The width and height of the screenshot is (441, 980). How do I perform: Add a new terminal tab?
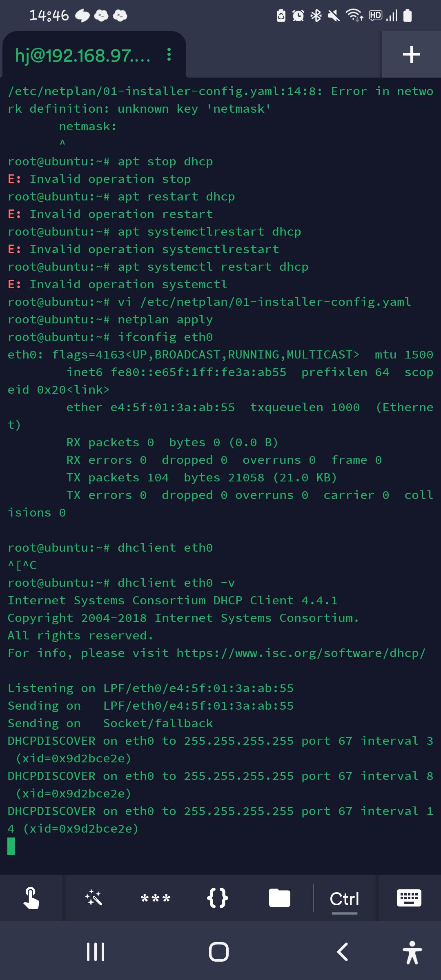tap(411, 54)
